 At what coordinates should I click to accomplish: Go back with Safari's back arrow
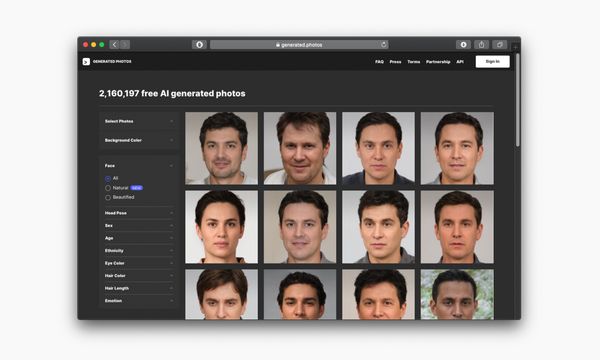pos(114,45)
